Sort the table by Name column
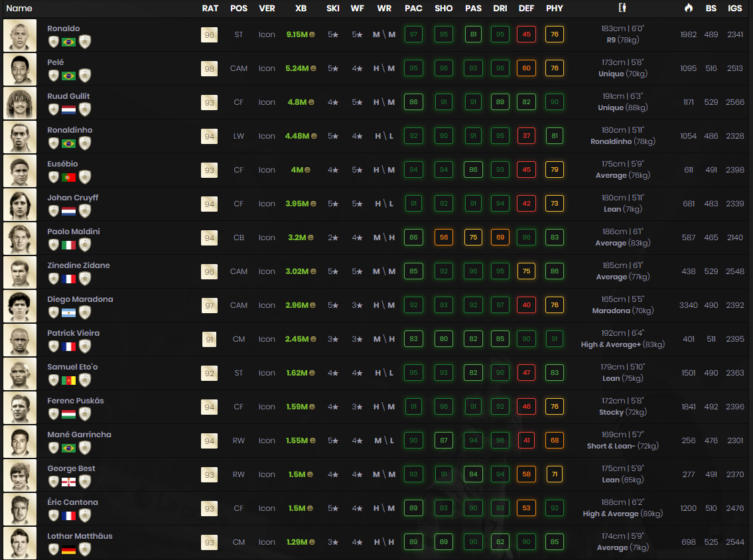 pos(19,8)
